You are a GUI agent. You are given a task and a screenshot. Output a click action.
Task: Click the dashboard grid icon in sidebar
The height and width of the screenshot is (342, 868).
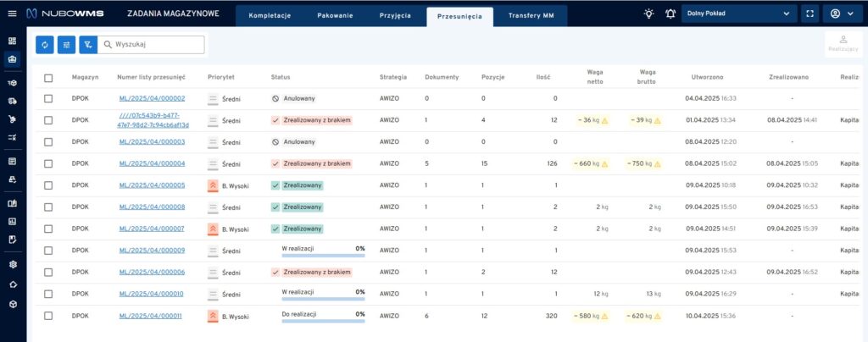(x=12, y=40)
